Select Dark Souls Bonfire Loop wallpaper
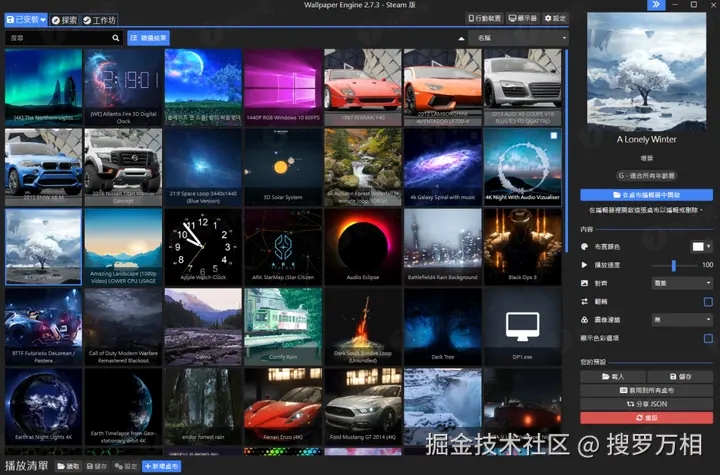This screenshot has width=720, height=475. [363, 327]
